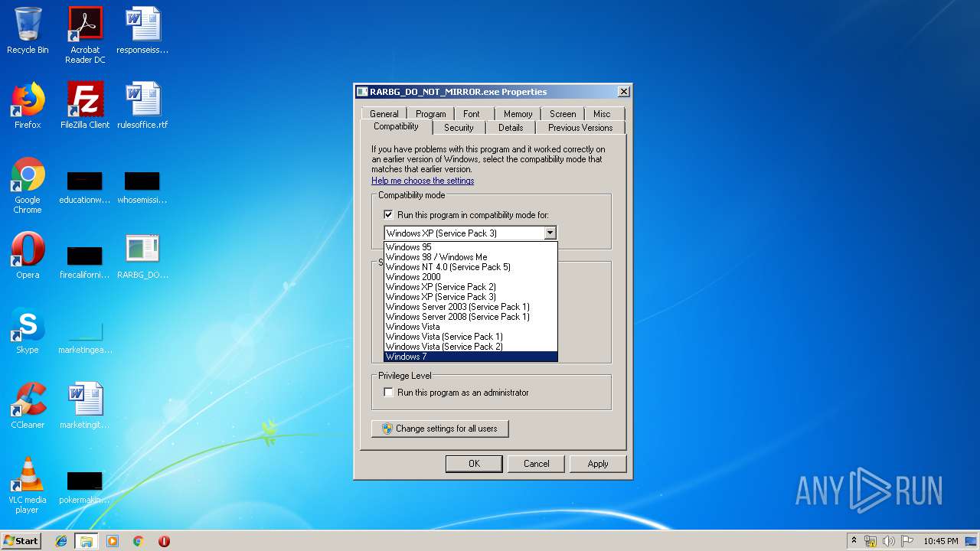Screen dimensions: 980x551
Task: Click the Apply button
Action: [598, 464]
